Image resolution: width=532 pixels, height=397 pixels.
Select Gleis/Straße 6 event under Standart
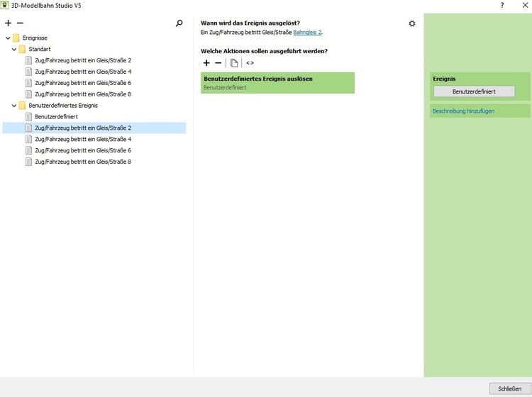point(83,83)
